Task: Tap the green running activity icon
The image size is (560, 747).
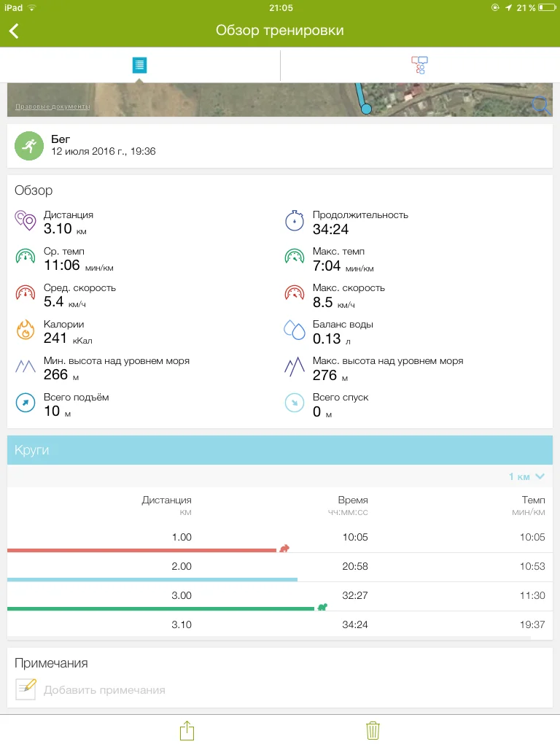Action: pyautogui.click(x=29, y=146)
